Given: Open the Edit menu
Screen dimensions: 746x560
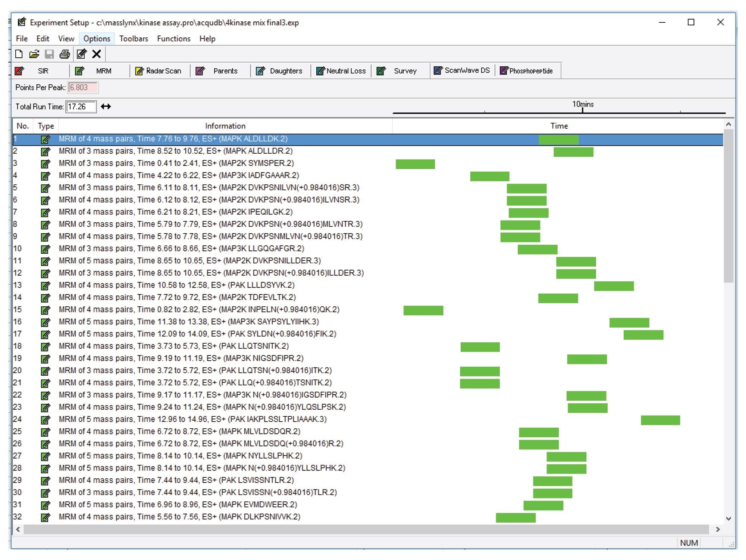Looking at the screenshot, I should coord(43,39).
